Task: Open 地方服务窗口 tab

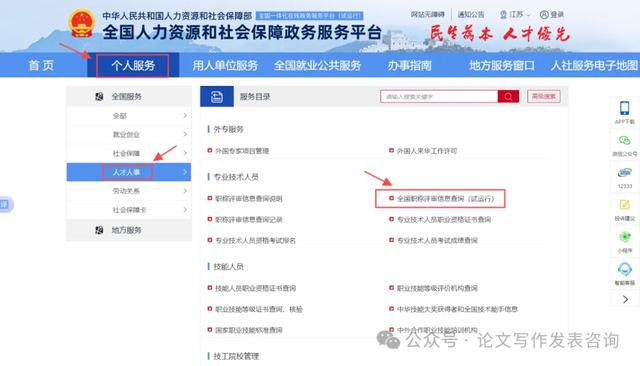Action: coord(502,65)
